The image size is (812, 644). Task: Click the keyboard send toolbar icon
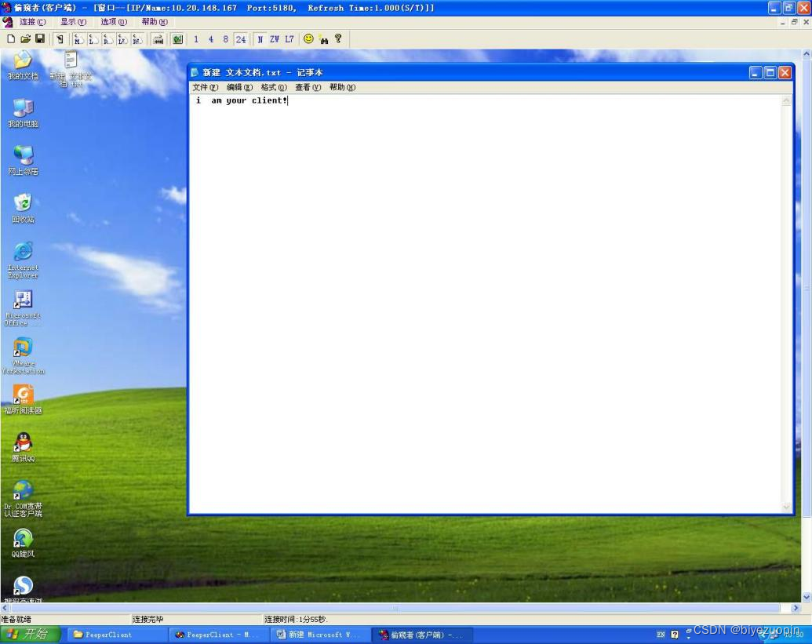(x=158, y=39)
